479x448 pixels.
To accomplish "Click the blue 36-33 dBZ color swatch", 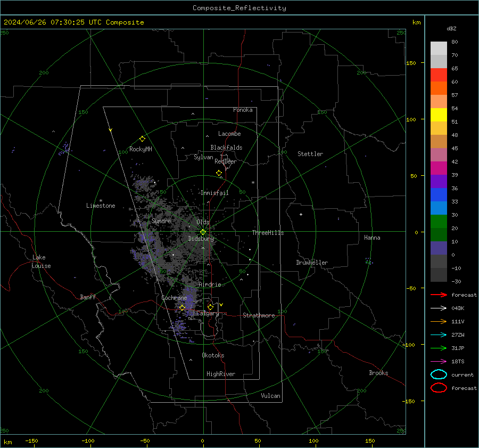I will tap(439, 195).
